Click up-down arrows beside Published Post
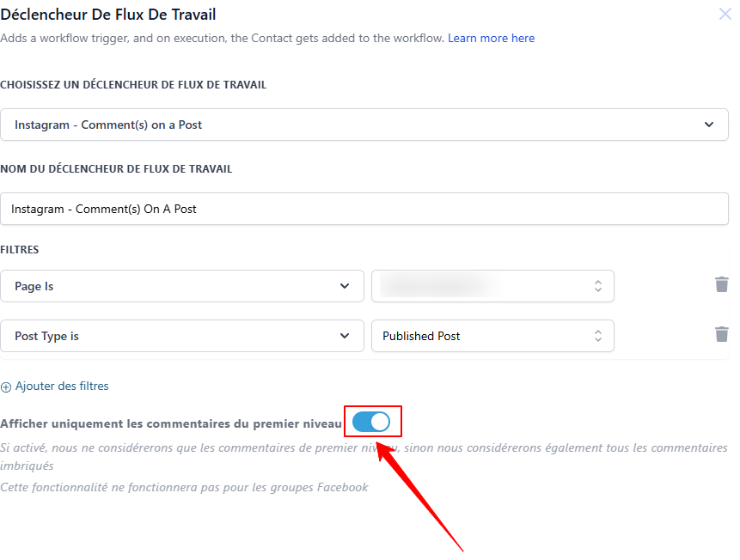Screen dimensions: 740x560 598,336
